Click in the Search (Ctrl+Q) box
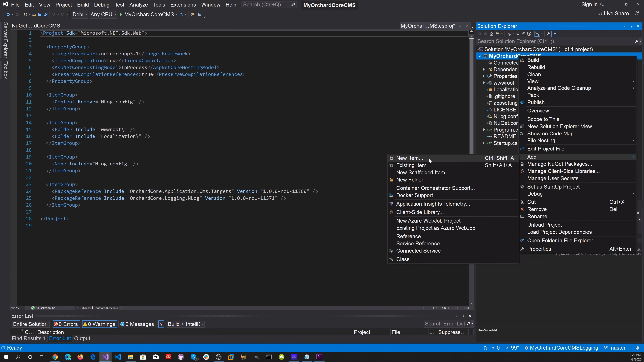Image resolution: width=644 pixels, height=362 pixels. click(x=269, y=5)
